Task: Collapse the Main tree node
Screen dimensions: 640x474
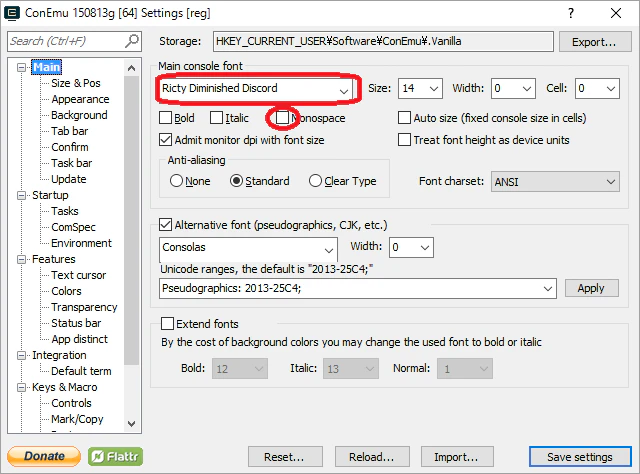Action: [x=21, y=67]
